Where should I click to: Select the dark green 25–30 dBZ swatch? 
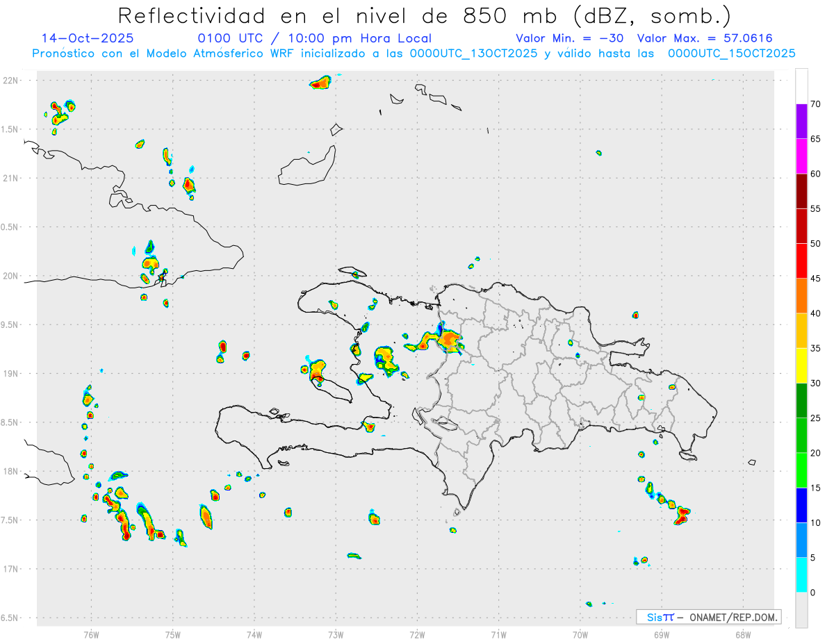click(x=801, y=401)
